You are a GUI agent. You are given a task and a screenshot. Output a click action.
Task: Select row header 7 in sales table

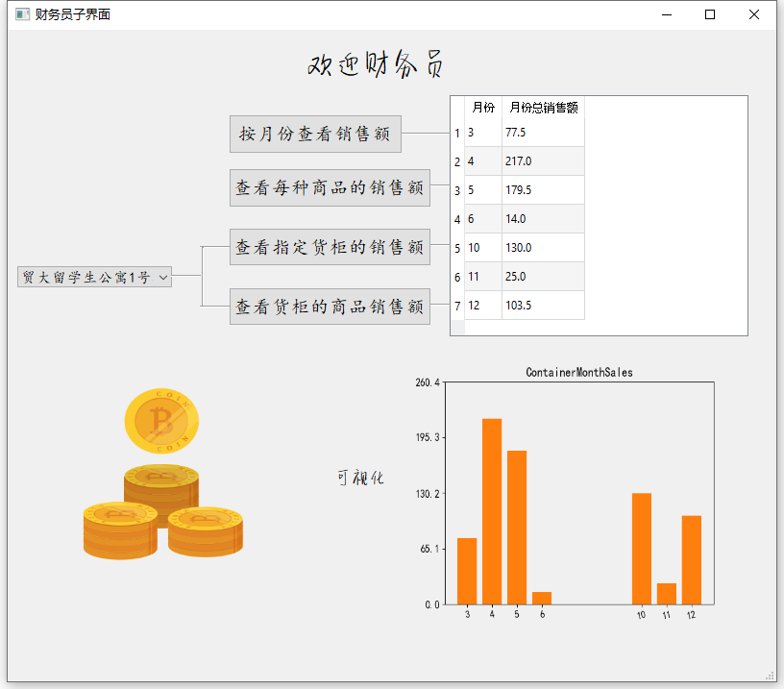coord(457,306)
